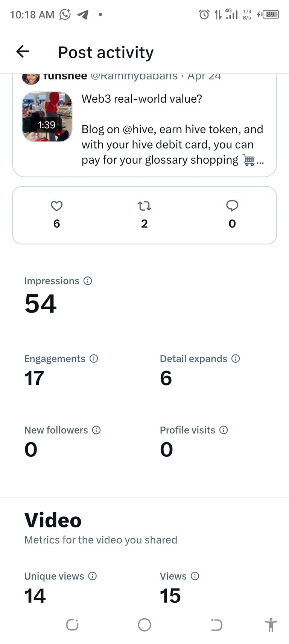This screenshot has width=289, height=644.
Task: Open the Engagements info icon
Action: 94,358
